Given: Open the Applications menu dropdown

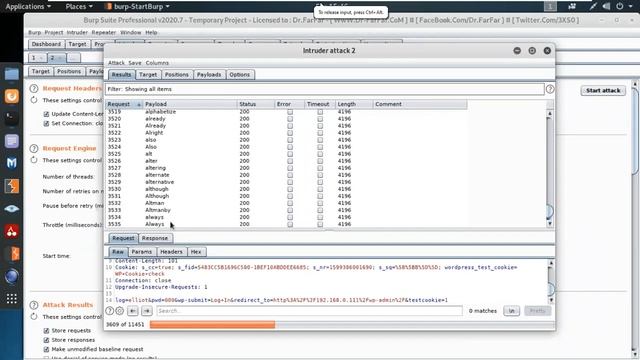Looking at the screenshot, I should tap(28, 6).
